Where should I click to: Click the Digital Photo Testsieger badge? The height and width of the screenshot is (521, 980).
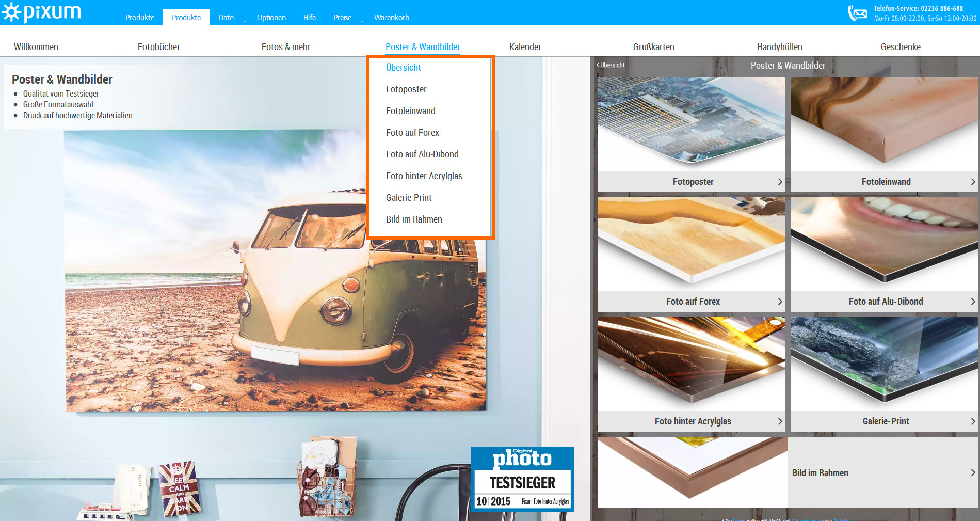(522, 479)
